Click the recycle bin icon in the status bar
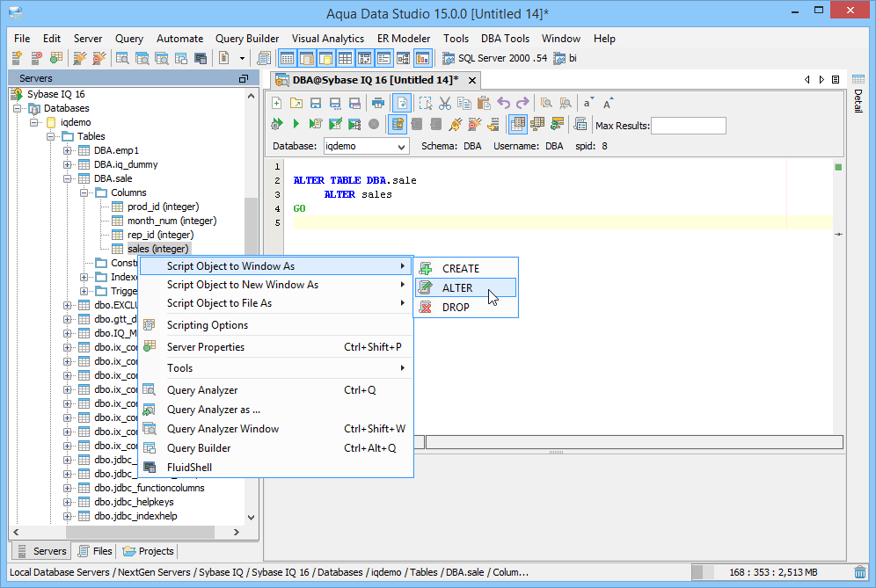 coord(860,572)
